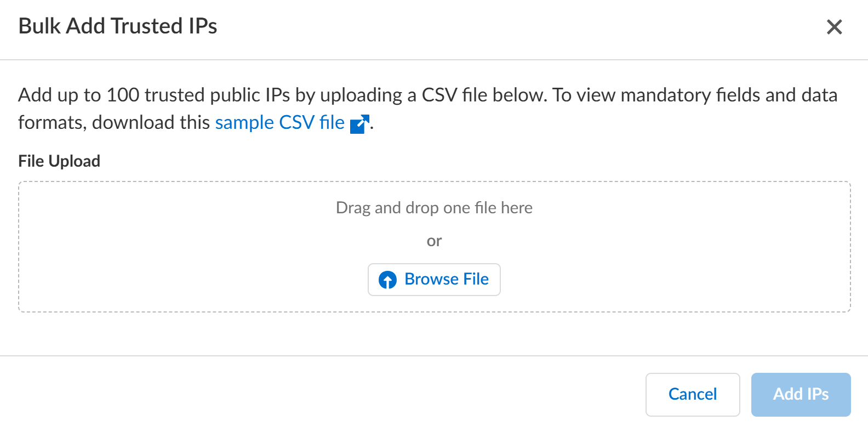
Task: Click the upload arrow icon in Browse File
Action: (387, 280)
